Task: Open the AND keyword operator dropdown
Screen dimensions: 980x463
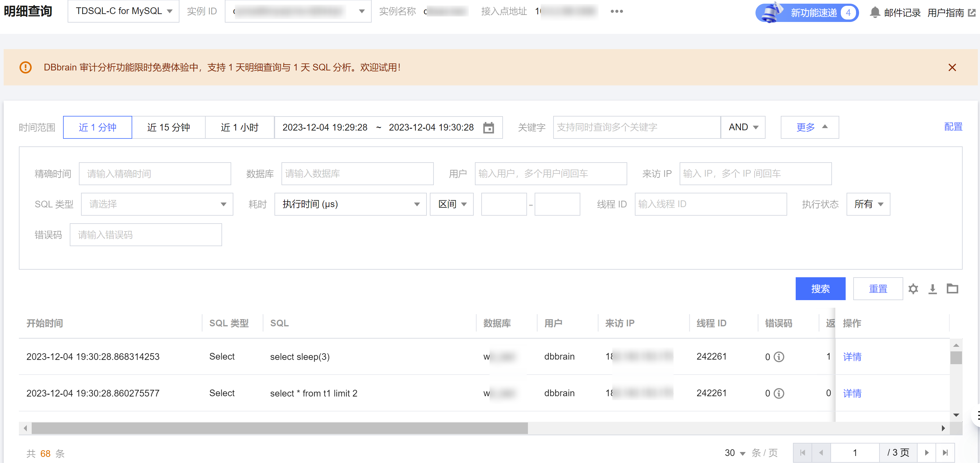Action: click(x=742, y=127)
